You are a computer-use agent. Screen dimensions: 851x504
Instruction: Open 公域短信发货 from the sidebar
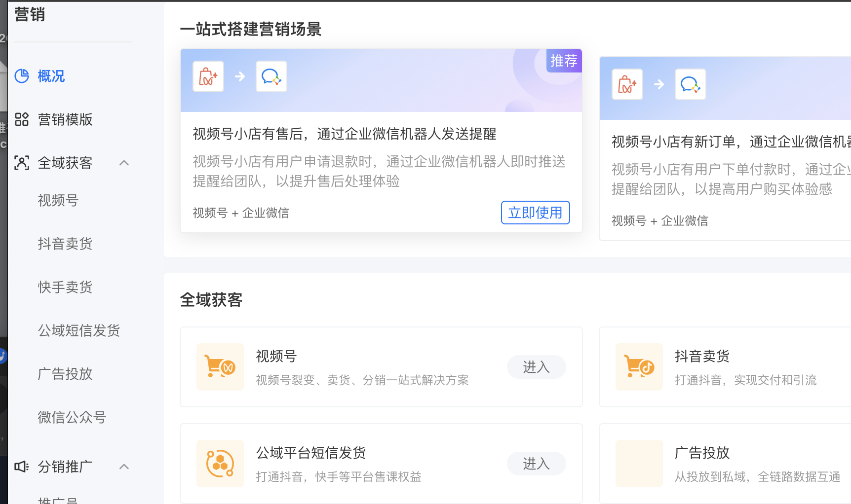pyautogui.click(x=78, y=330)
